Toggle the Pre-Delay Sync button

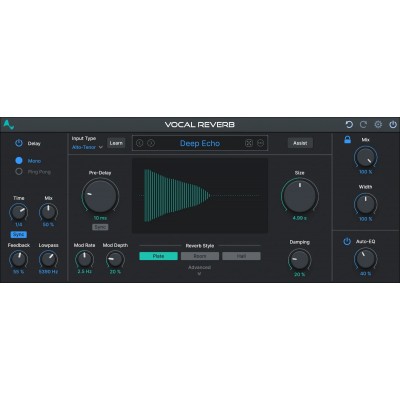(100, 227)
